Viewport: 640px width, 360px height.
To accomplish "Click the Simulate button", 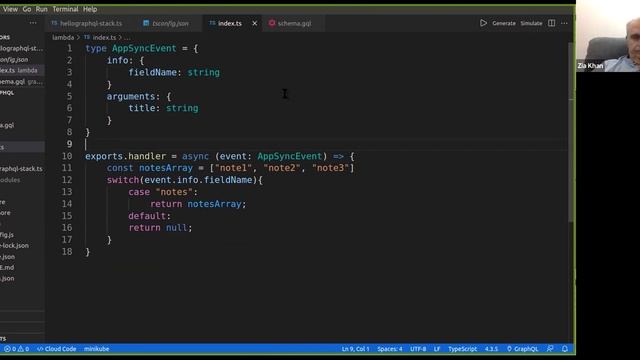I will 531,23.
